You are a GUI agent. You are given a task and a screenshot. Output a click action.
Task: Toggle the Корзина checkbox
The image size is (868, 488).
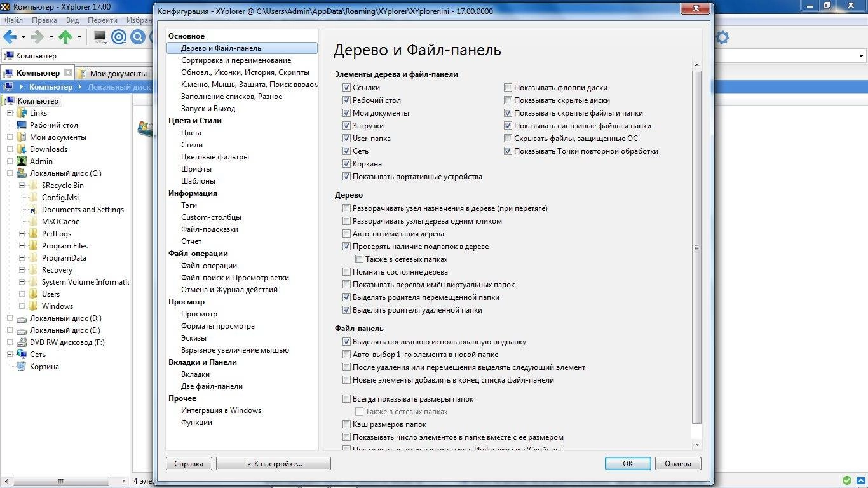[346, 164]
